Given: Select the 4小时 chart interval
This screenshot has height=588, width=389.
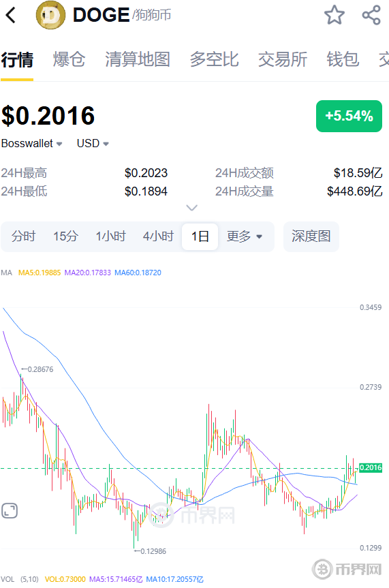Looking at the screenshot, I should tap(158, 236).
